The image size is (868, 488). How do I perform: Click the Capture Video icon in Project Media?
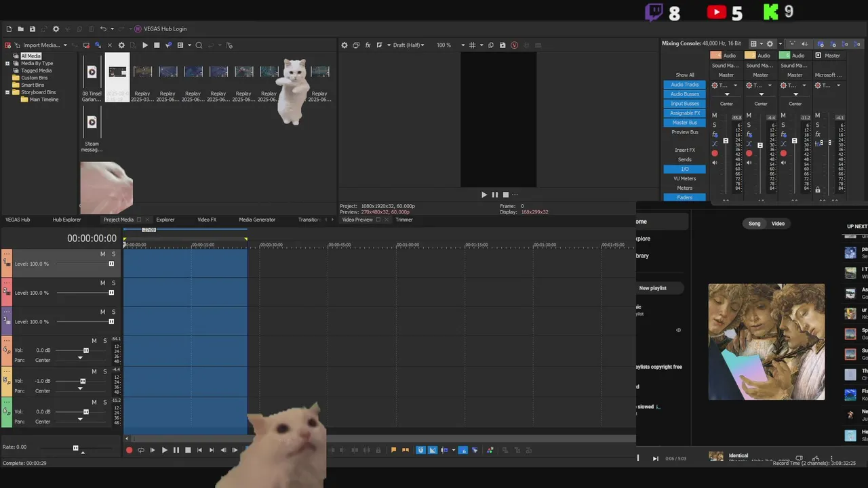coord(86,45)
